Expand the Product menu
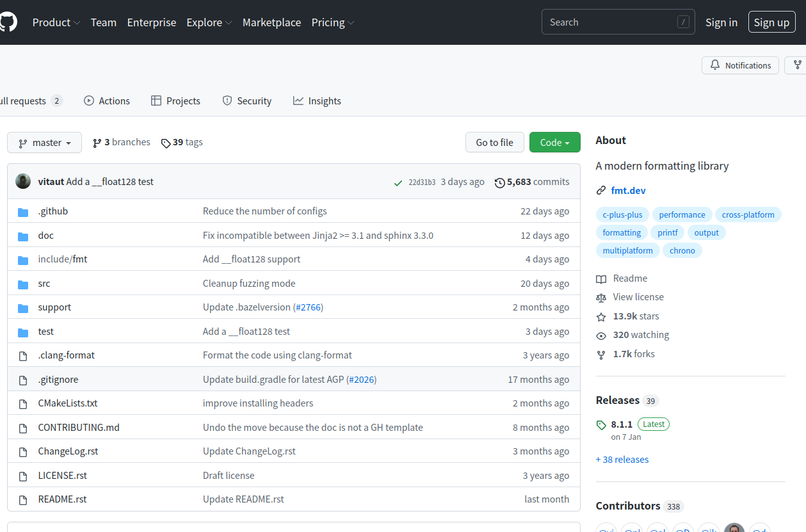 (x=56, y=22)
